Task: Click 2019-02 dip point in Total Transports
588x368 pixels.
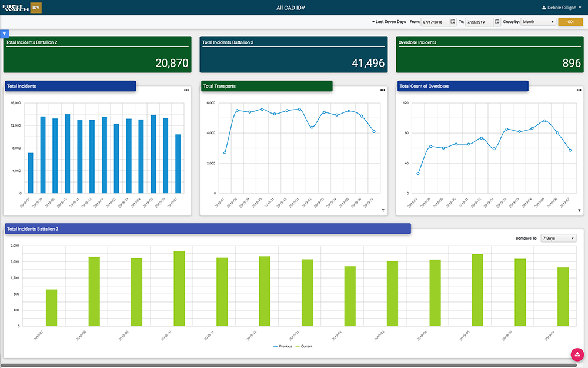Action: click(x=312, y=127)
